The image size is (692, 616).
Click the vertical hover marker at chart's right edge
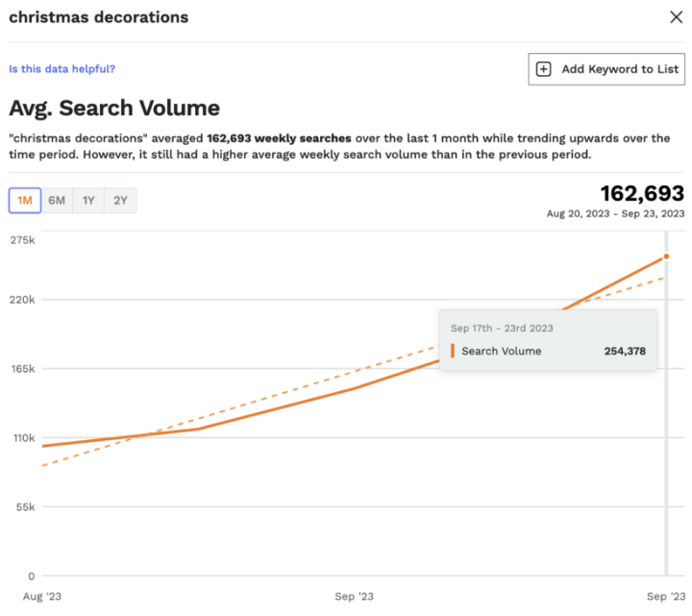(x=666, y=432)
